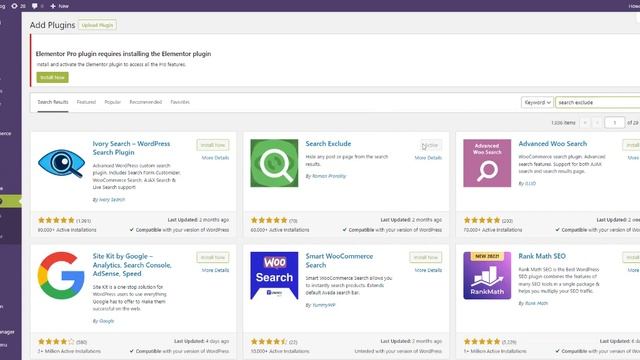Click author link Rank Math
The width and height of the screenshot is (640, 360).
tap(536, 303)
